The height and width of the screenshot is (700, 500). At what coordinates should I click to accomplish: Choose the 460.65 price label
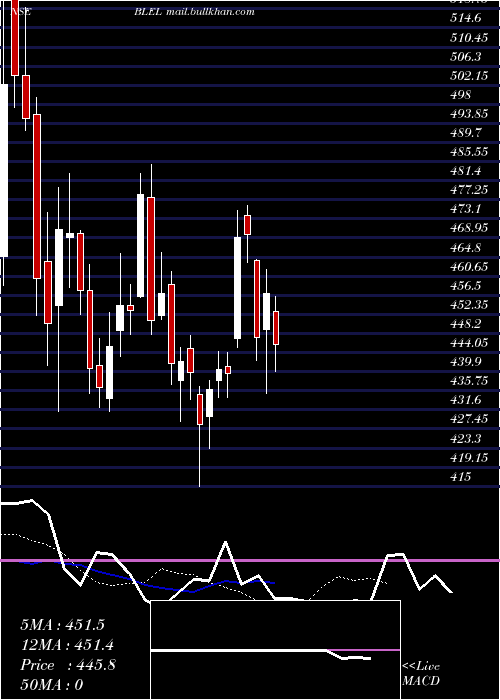pos(469,267)
